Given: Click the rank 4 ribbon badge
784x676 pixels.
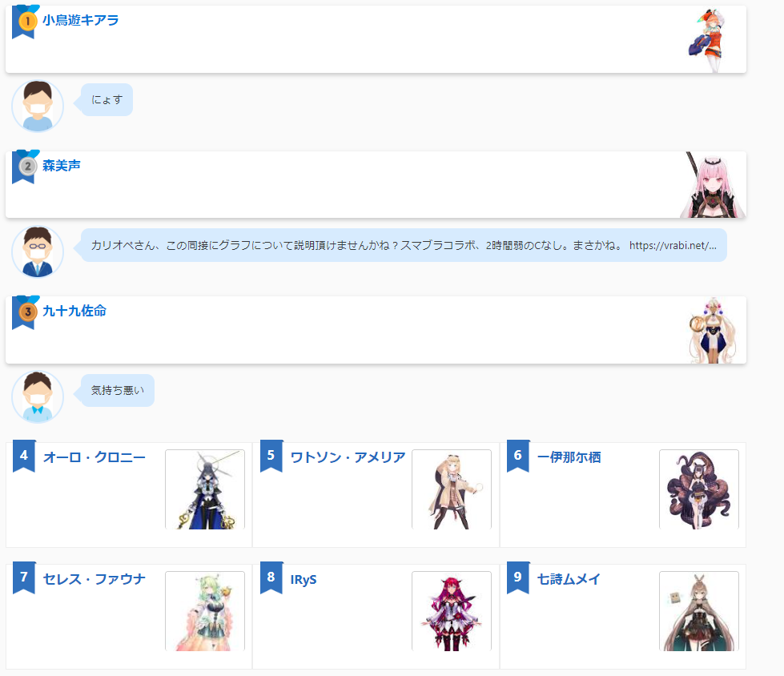Looking at the screenshot, I should point(24,456).
